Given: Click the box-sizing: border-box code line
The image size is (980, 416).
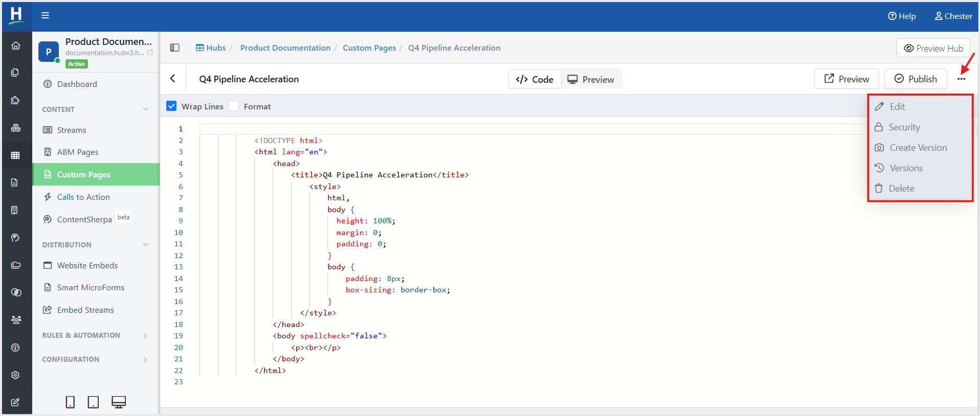Looking at the screenshot, I should click(x=398, y=290).
